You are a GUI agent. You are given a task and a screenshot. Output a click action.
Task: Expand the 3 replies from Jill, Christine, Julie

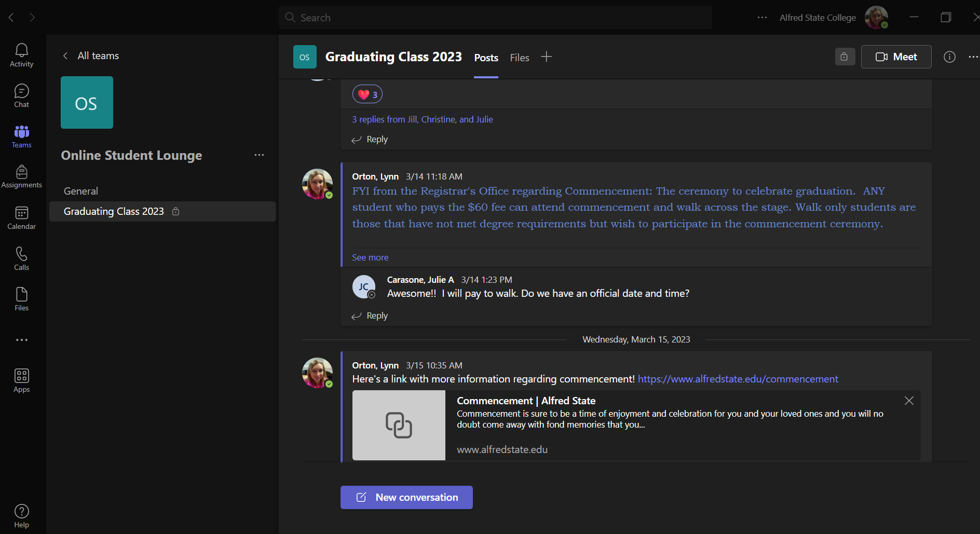coord(422,119)
